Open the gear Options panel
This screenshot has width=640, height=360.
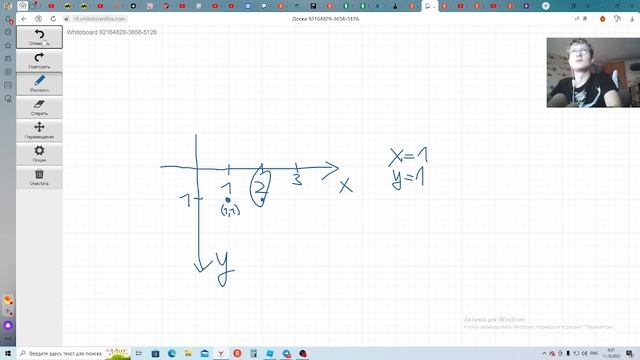coord(39,153)
